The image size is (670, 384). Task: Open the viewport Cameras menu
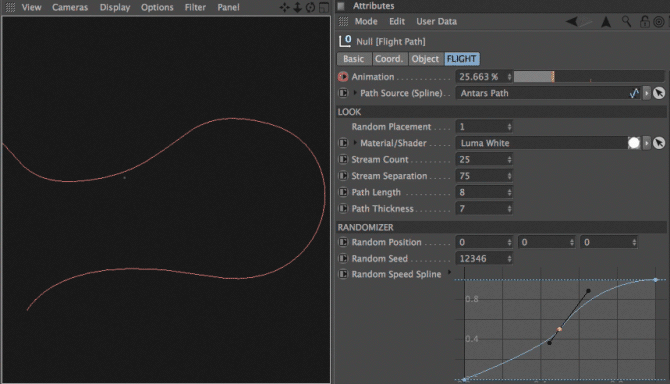tap(70, 7)
